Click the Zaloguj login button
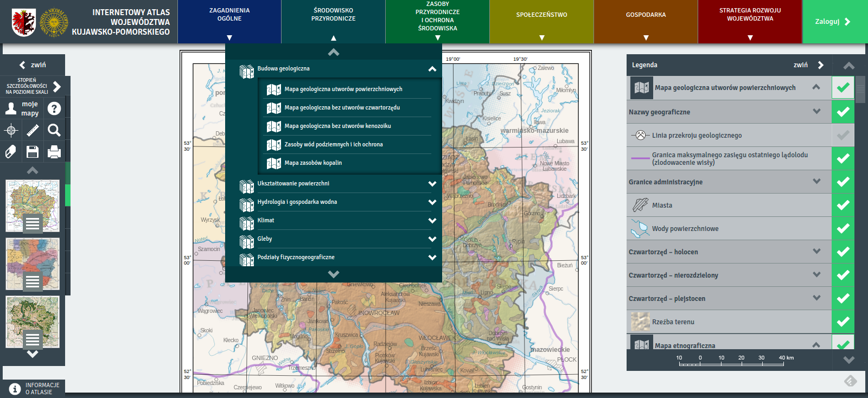The image size is (868, 398). [833, 22]
